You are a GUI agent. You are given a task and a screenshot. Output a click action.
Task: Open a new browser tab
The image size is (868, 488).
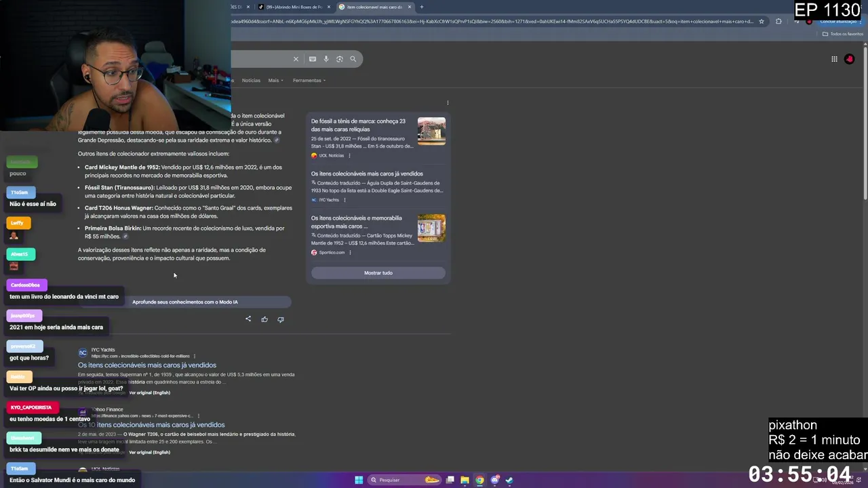[422, 7]
